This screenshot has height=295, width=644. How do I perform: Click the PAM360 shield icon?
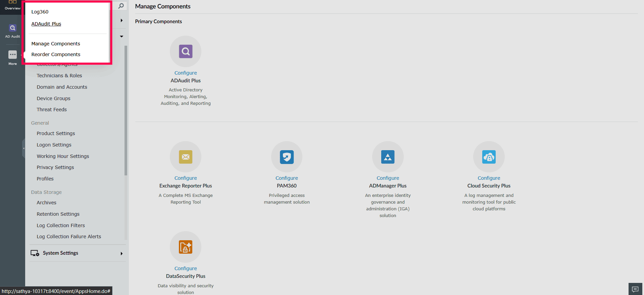(287, 157)
